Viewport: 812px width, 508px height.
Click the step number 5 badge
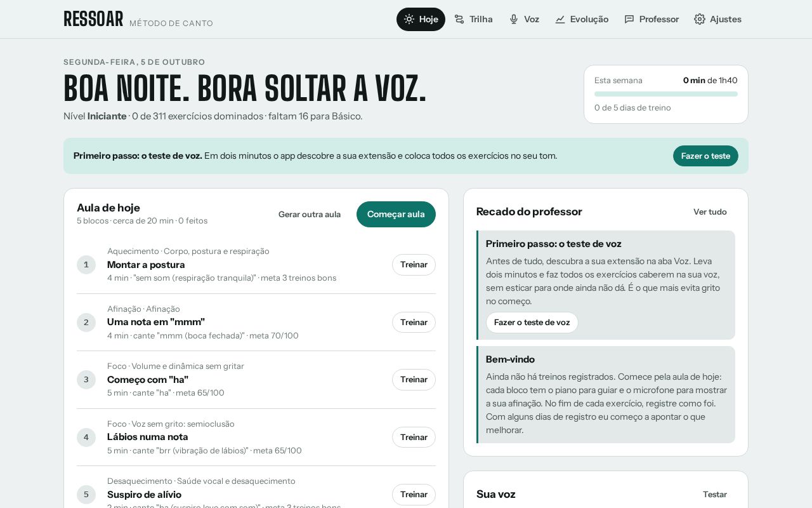(86, 495)
